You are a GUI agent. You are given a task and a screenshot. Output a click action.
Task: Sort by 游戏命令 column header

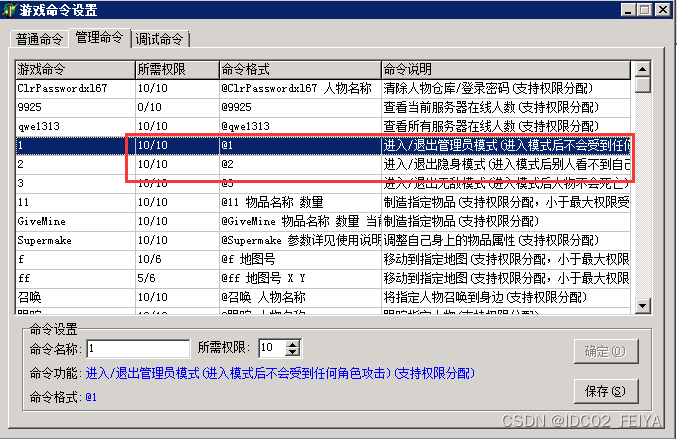pos(75,70)
